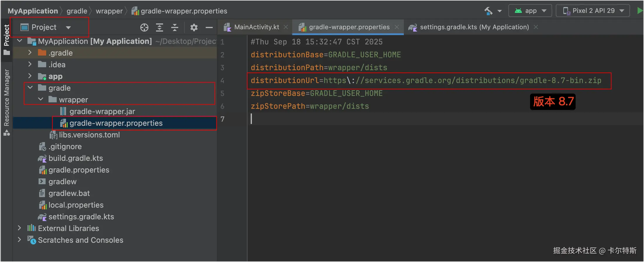
Task: Click the Build hammer icon
Action: 489,11
